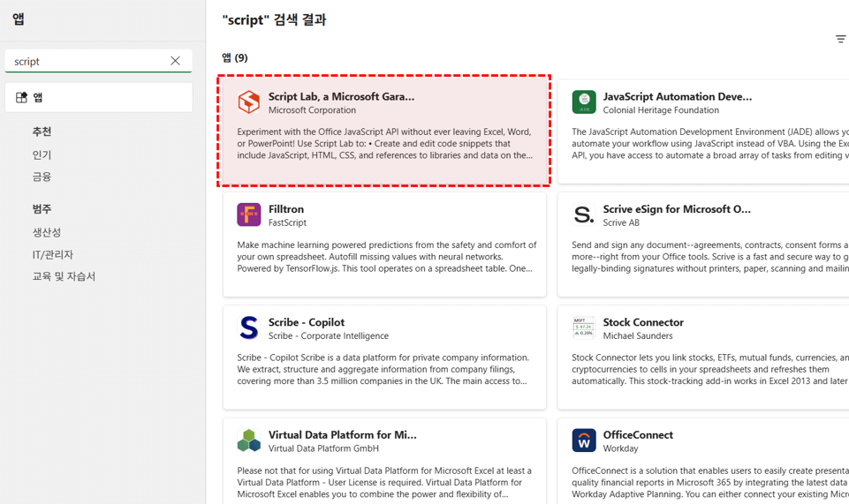
Task: Click the JavaScript Automation Development Environment icon
Action: (x=584, y=102)
